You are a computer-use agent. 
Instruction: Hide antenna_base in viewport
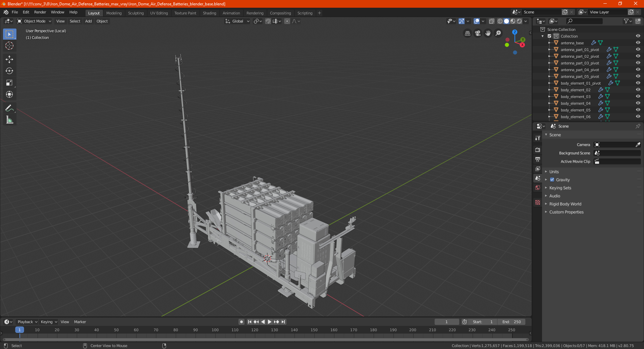(638, 43)
